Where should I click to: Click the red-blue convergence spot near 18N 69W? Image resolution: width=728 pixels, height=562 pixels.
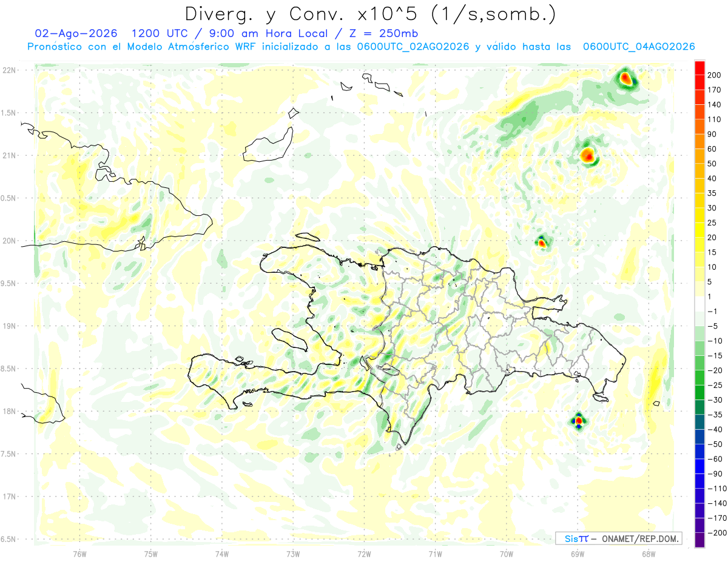(x=578, y=420)
